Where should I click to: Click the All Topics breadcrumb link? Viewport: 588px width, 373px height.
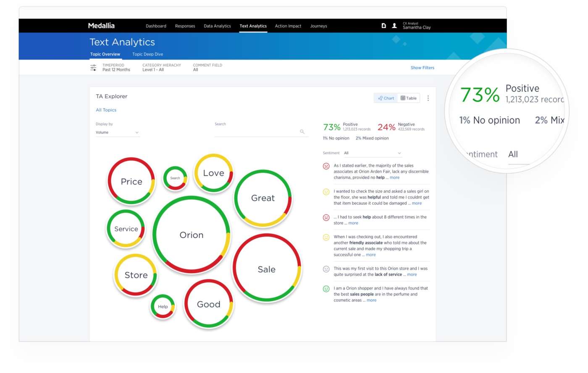[x=106, y=110]
